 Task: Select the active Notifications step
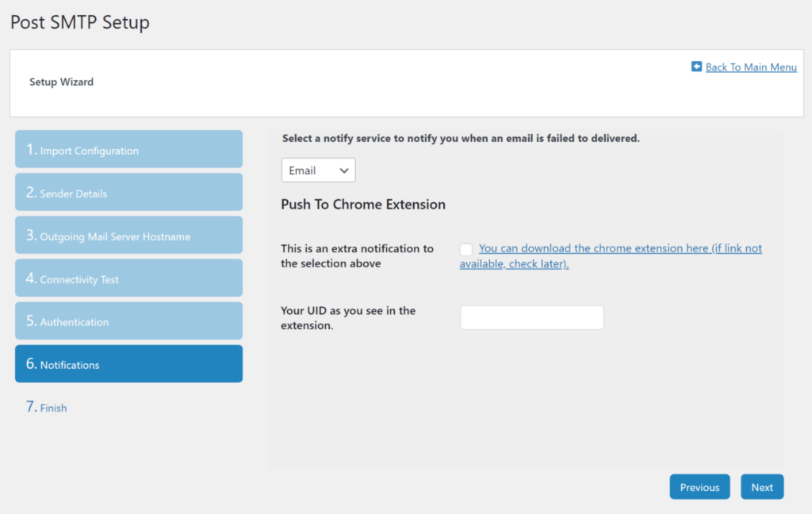pos(128,364)
